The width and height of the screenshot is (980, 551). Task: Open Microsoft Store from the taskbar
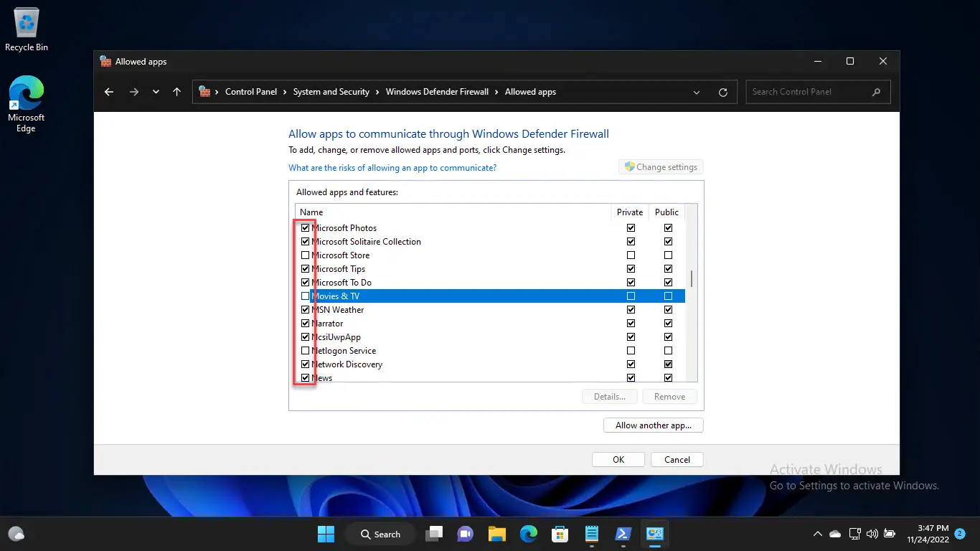pyautogui.click(x=560, y=534)
